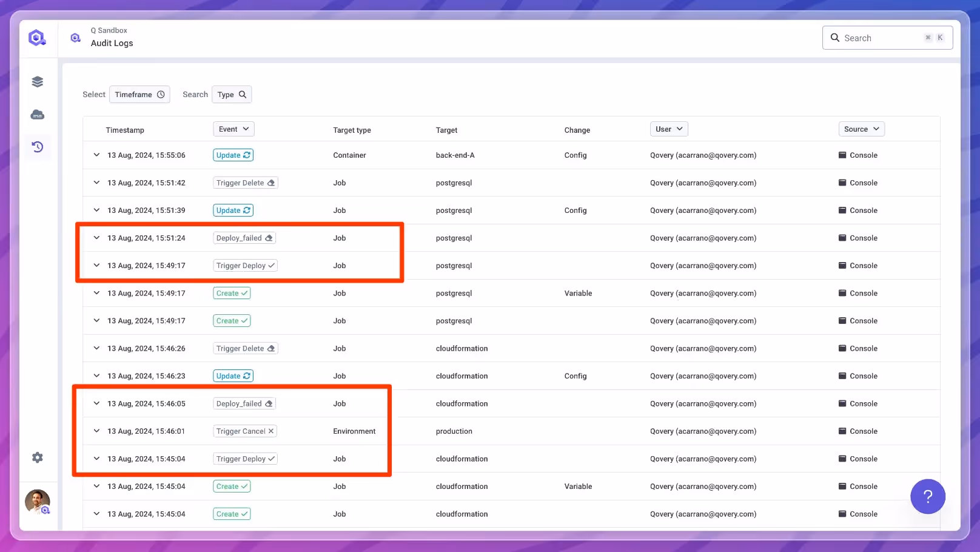980x552 pixels.
Task: Open the Console icon on the back-end-A row
Action: (x=857, y=155)
